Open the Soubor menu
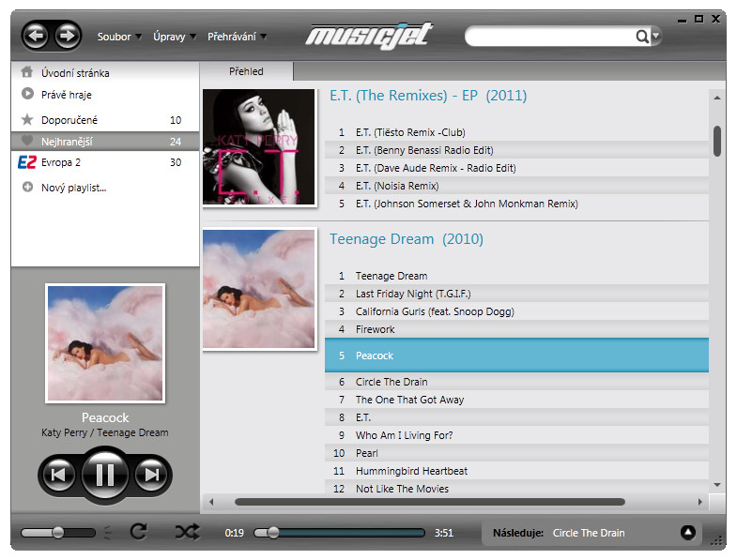This screenshot has height=560, width=737. click(119, 37)
